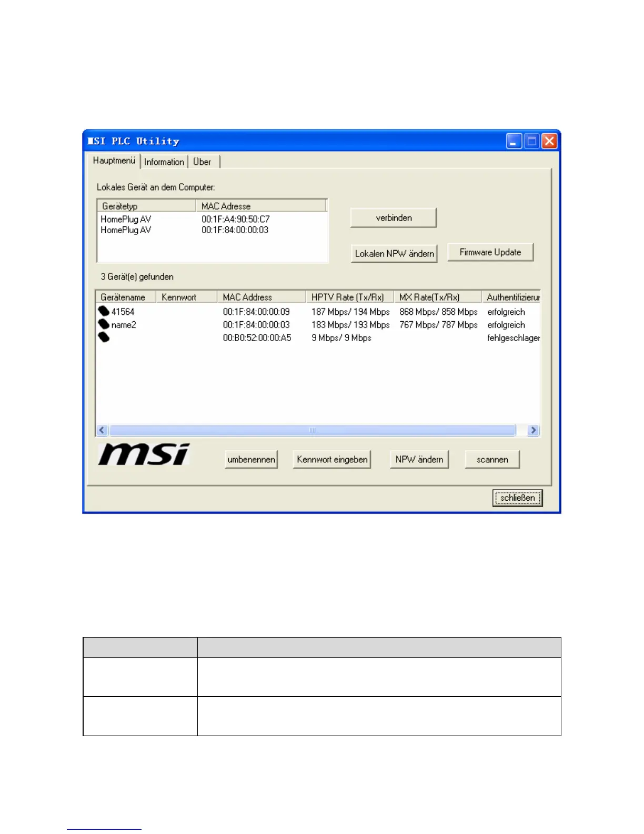The height and width of the screenshot is (834, 644).
Task: Sort by HPTV Rate (Tx/Rx) header
Action: [x=350, y=297]
